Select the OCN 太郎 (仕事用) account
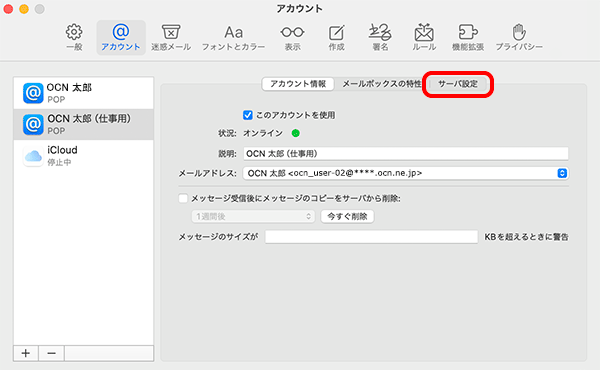600x370 pixels. pyautogui.click(x=83, y=124)
